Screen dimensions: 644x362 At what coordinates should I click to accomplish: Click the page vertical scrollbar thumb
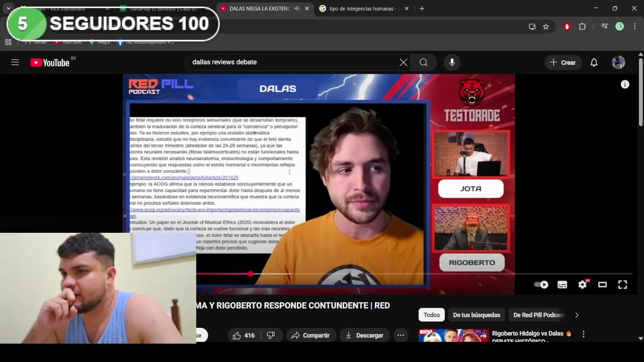640,92
